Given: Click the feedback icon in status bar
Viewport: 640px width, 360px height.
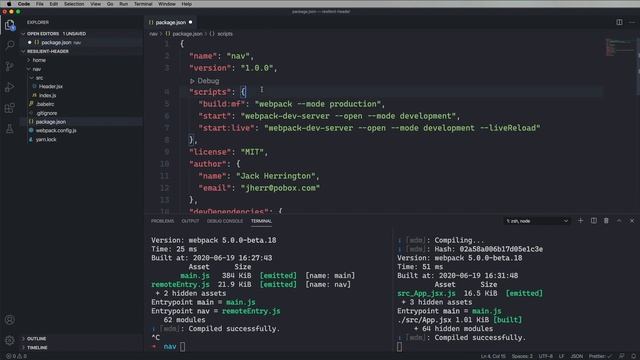Looking at the screenshot, I should (621, 356).
